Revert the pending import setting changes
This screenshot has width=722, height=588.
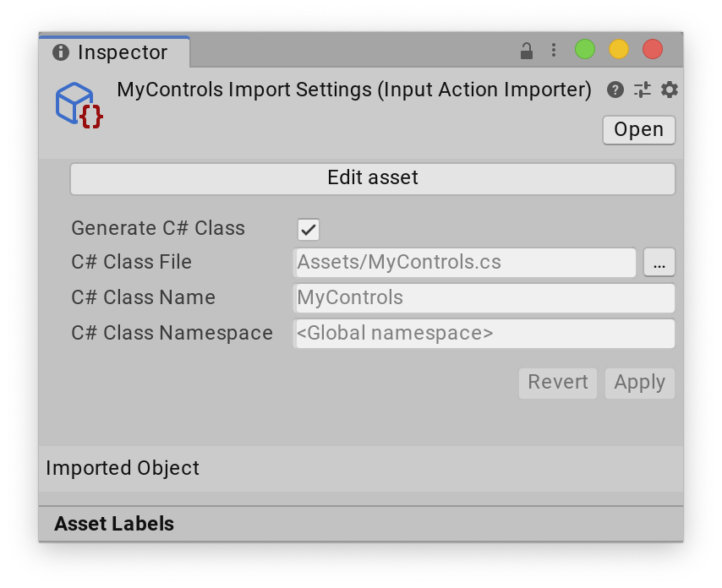tap(557, 383)
